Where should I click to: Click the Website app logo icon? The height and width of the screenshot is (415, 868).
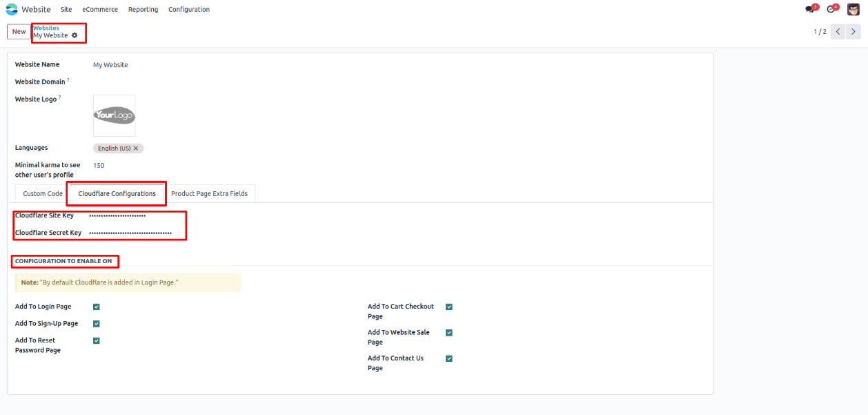(x=12, y=10)
